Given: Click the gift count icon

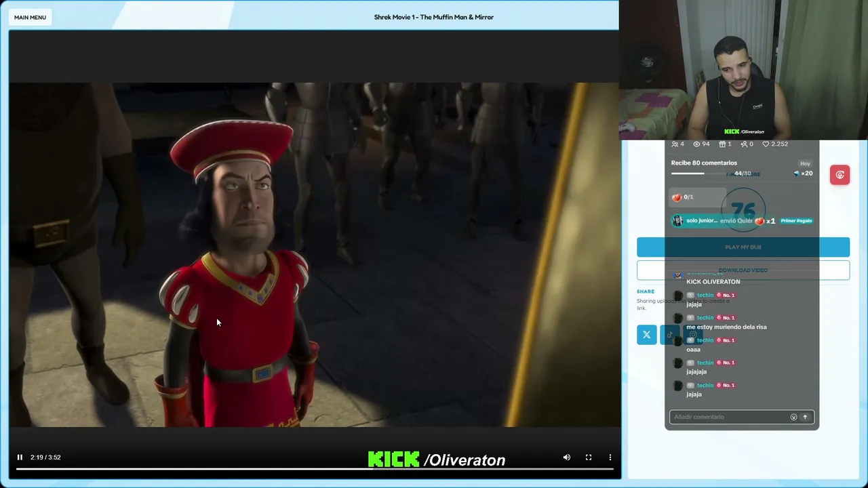Looking at the screenshot, I should (x=723, y=144).
